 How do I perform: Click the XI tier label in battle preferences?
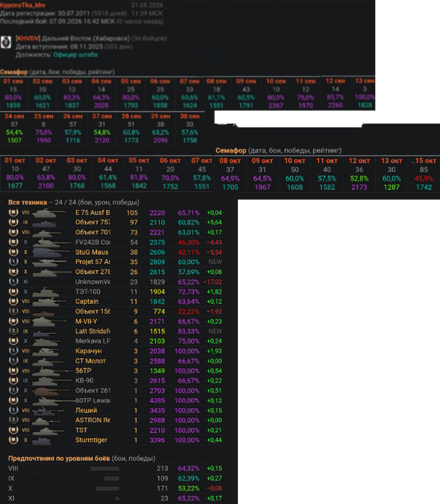tap(11, 498)
